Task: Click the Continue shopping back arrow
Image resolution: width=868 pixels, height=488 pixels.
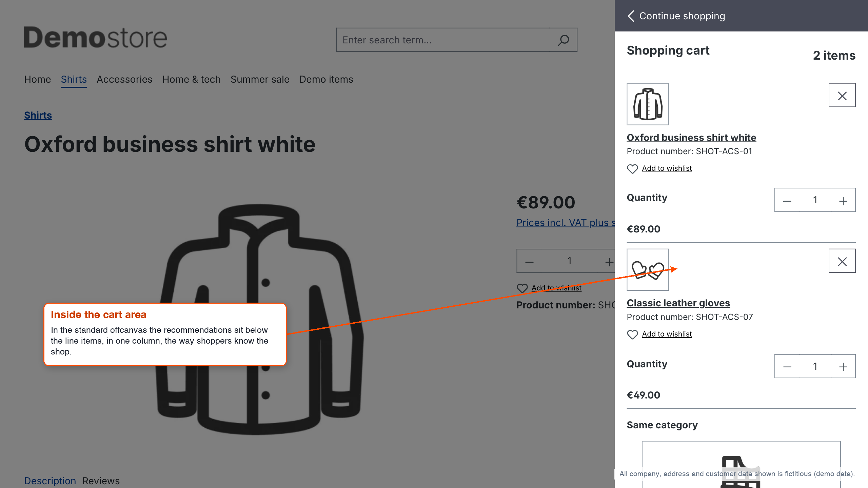Action: [631, 16]
